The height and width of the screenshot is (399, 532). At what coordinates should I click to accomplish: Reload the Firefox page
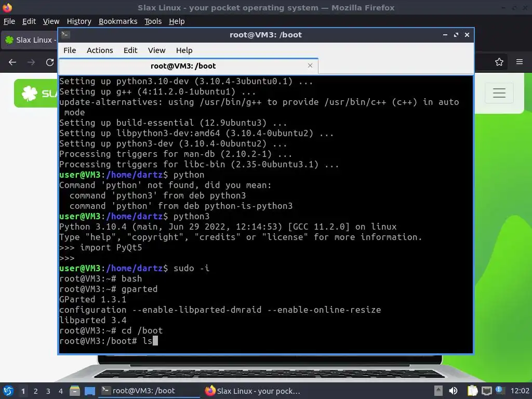pos(50,62)
